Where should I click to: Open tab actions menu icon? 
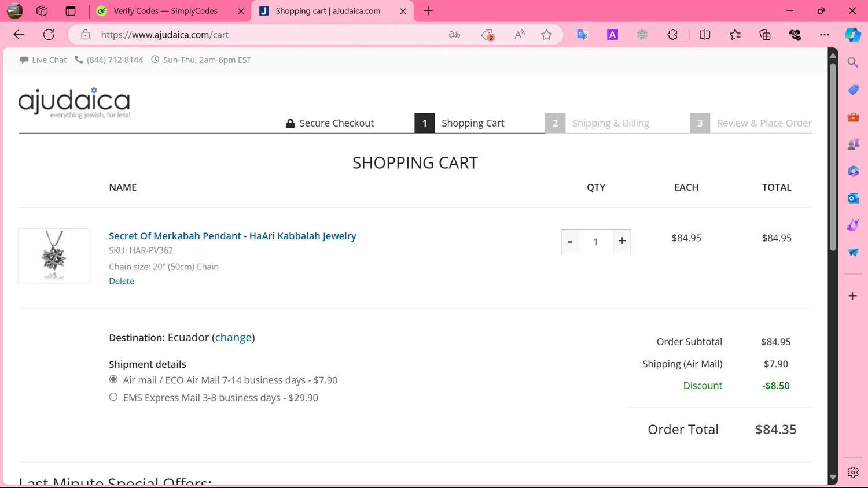pyautogui.click(x=71, y=11)
